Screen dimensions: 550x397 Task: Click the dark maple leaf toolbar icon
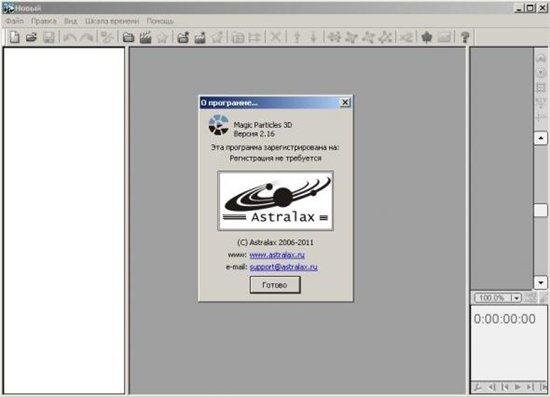427,37
